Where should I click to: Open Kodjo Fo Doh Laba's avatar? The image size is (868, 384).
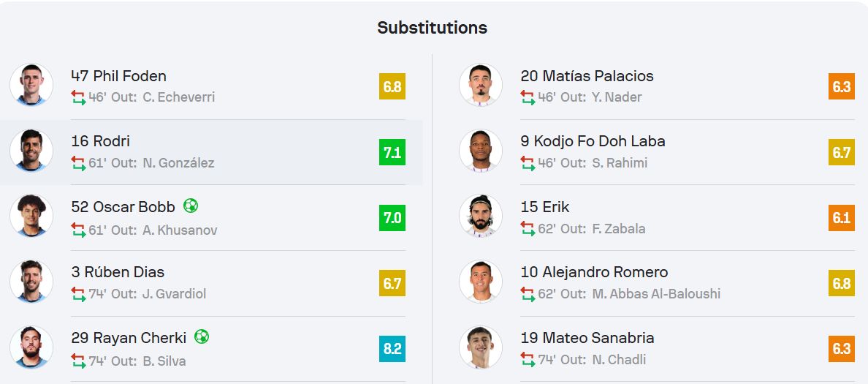pos(481,151)
